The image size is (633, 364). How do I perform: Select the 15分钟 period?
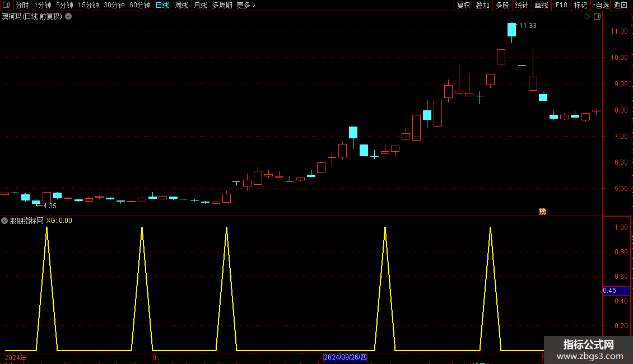coord(88,5)
